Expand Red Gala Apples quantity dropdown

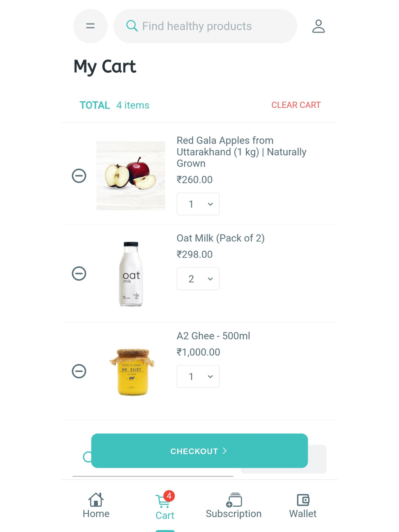(x=198, y=204)
